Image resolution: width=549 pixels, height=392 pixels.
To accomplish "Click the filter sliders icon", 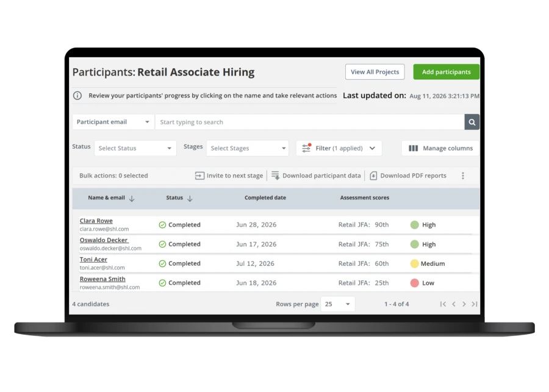I will [x=306, y=148].
